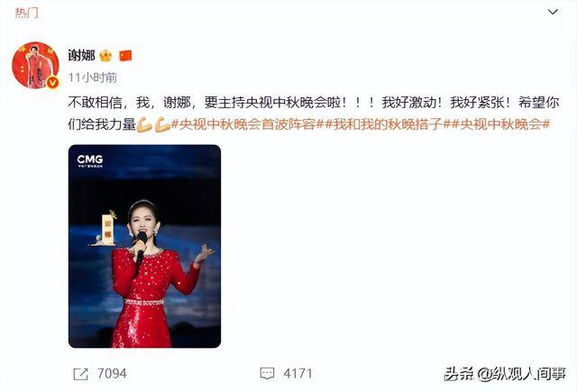
Task: Click the Chinese flag icon beside the name
Action: (x=125, y=56)
